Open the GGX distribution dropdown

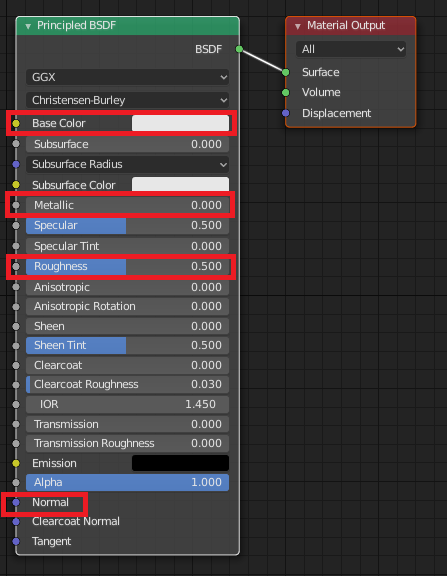pyautogui.click(x=127, y=77)
